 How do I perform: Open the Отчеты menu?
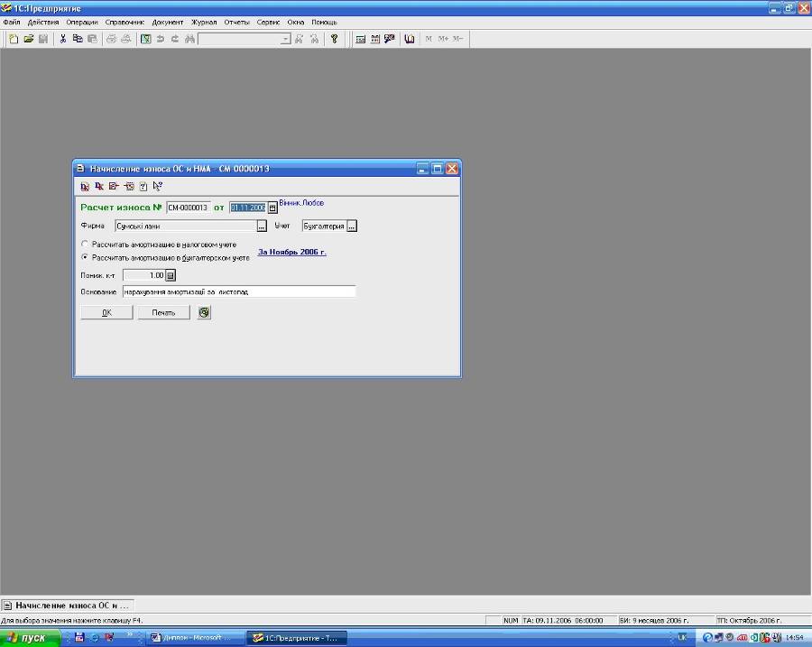(x=236, y=23)
